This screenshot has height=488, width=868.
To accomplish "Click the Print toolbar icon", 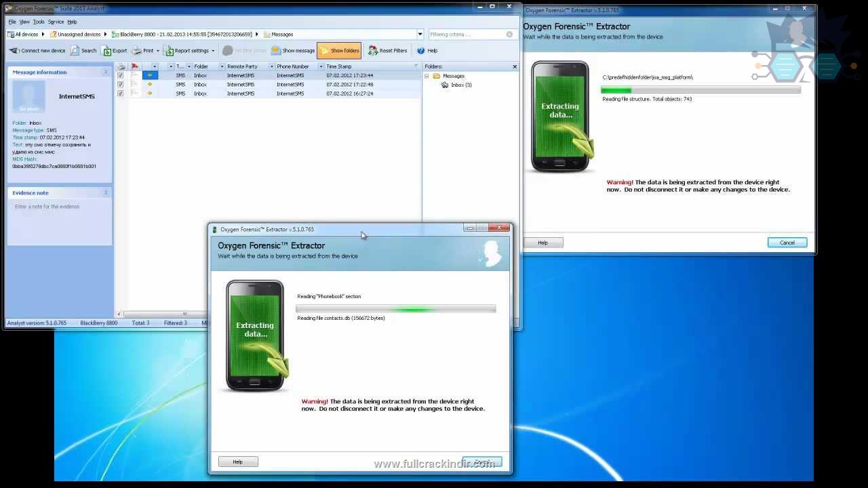I will tap(137, 50).
